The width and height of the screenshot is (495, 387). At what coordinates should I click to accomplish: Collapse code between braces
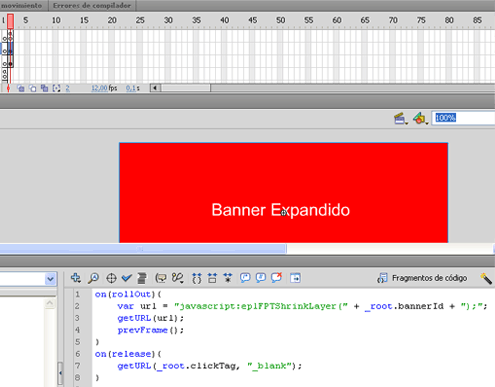[x=197, y=278]
